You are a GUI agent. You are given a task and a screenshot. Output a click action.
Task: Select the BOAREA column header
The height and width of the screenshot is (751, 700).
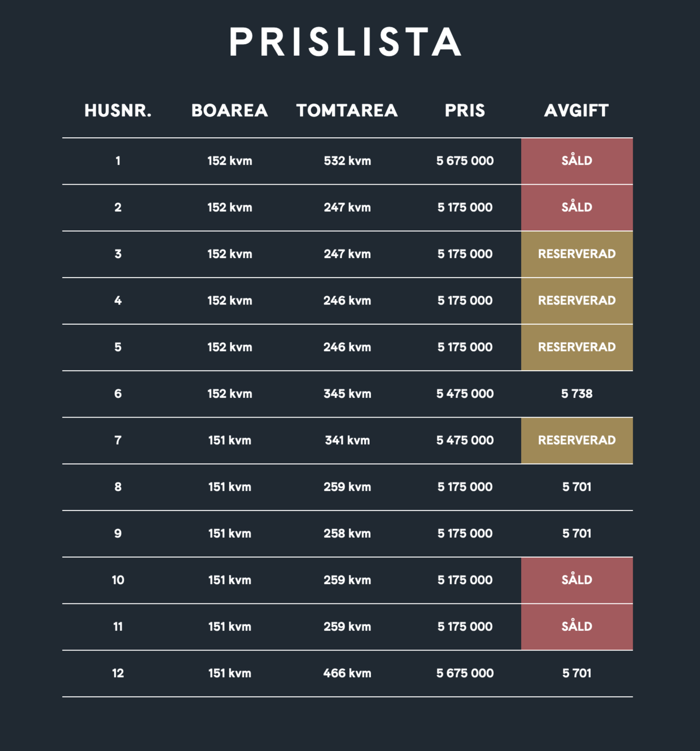(x=230, y=111)
